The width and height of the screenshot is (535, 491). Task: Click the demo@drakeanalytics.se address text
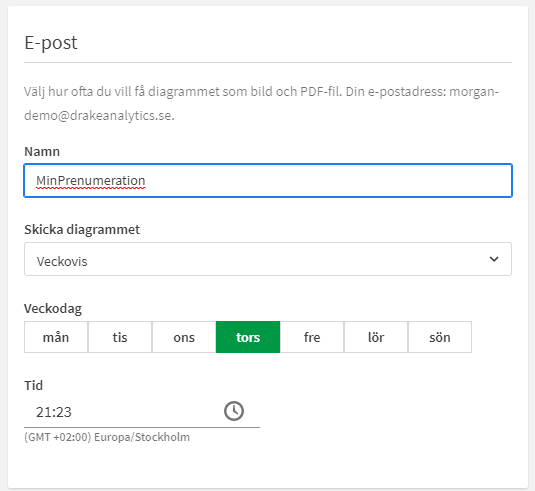[x=99, y=116]
